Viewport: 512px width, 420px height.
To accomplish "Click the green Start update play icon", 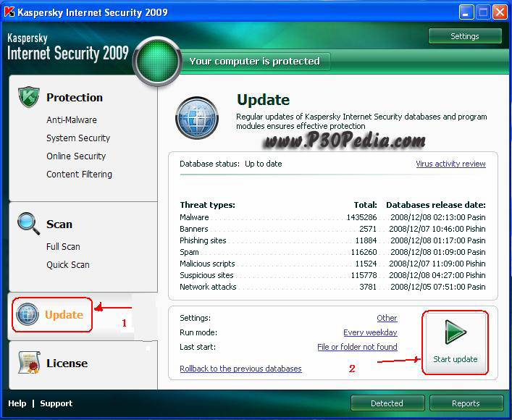I will 456,332.
